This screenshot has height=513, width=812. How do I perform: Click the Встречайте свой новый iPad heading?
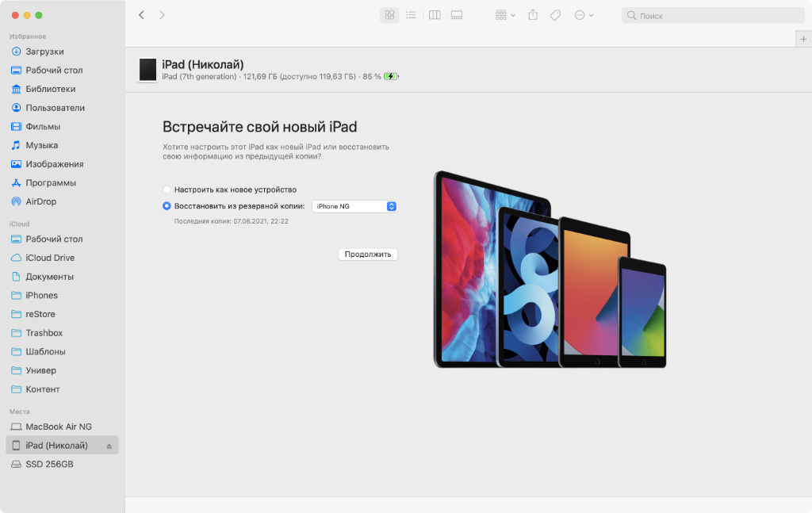tap(260, 127)
